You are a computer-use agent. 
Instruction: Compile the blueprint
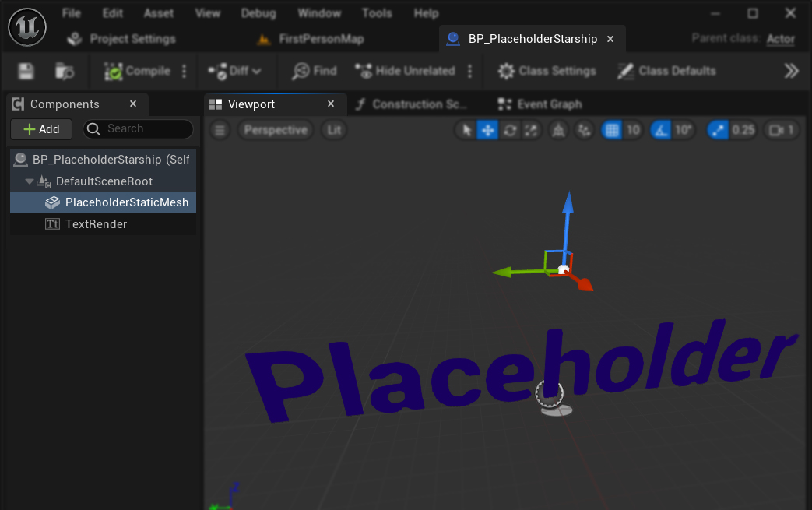[137, 71]
